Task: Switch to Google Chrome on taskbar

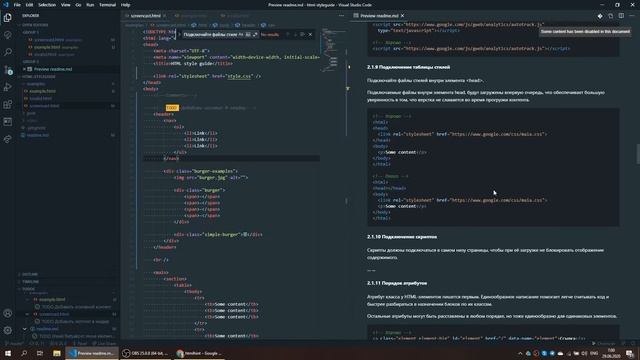Action: click(x=199, y=353)
